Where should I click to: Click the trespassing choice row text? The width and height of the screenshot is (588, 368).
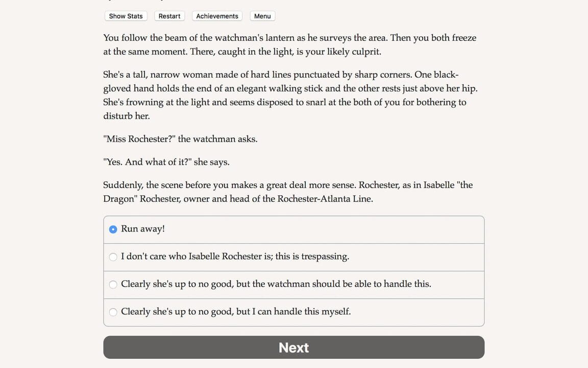[235, 257]
